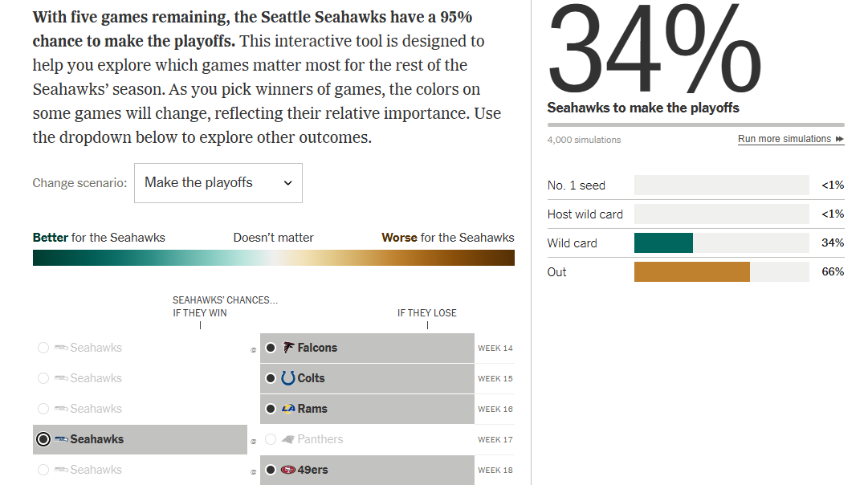
Task: Click the No. 1 seed outcome row
Action: [695, 185]
